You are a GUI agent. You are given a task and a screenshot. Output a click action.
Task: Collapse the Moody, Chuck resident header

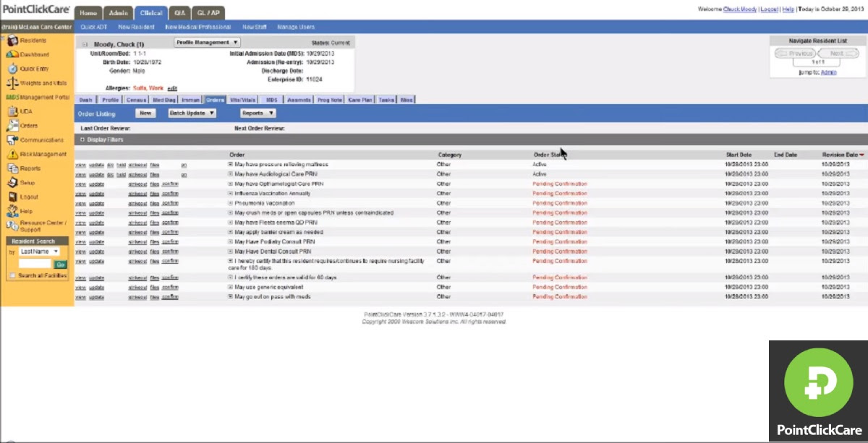click(85, 44)
